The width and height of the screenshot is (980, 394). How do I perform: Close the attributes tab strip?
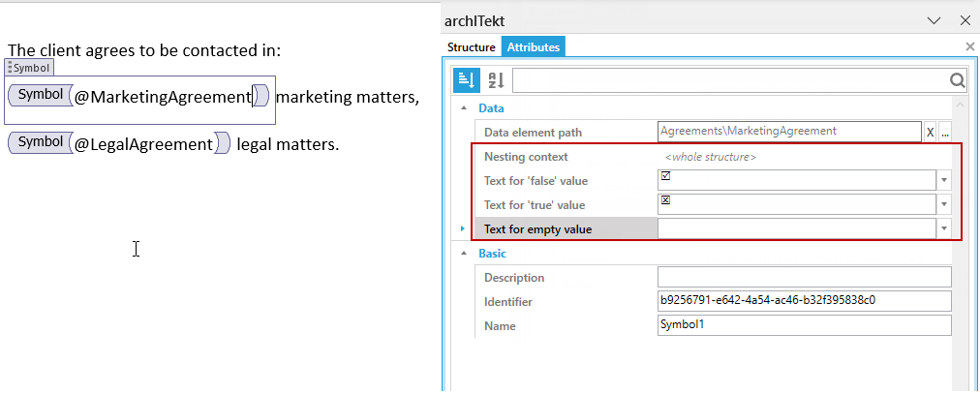[x=970, y=46]
